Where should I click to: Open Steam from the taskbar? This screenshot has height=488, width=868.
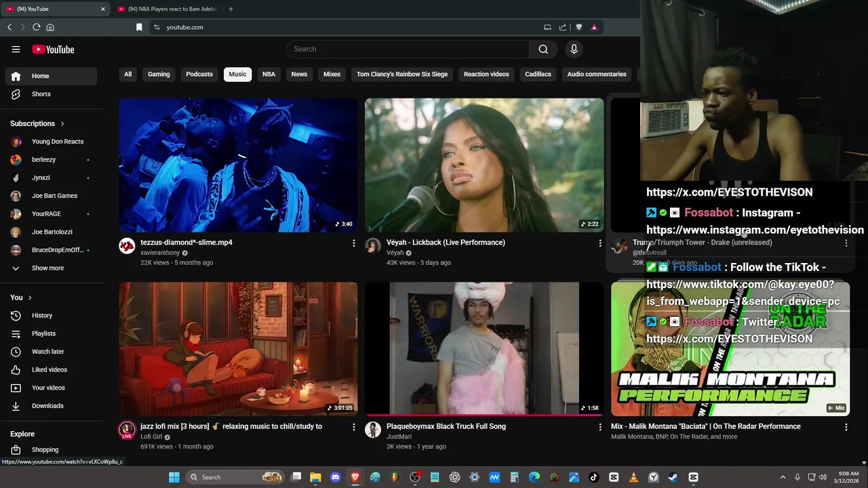click(673, 477)
